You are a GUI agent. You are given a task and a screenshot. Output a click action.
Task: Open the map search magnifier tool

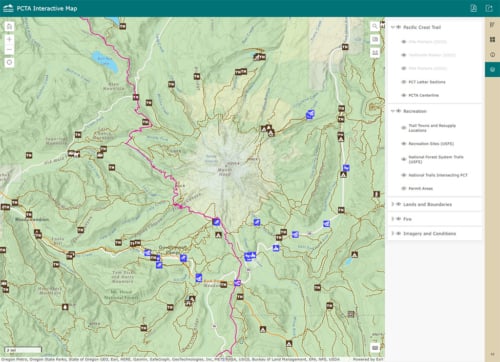(375, 26)
